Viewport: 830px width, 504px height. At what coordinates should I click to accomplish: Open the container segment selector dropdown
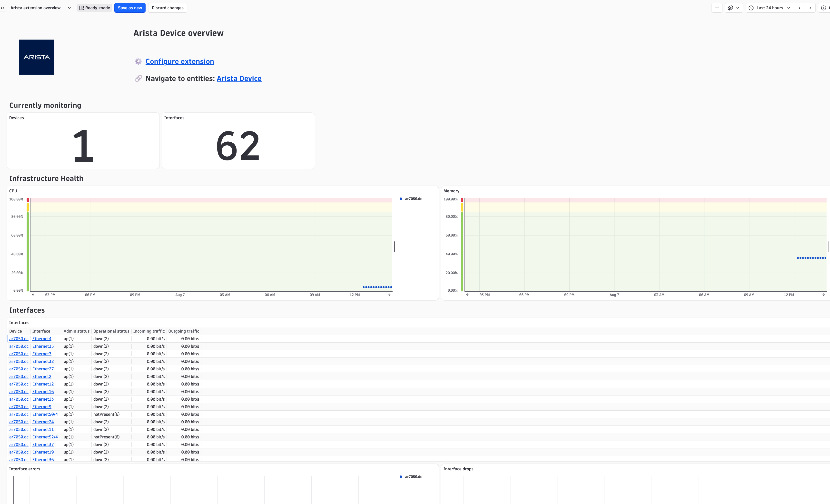click(734, 8)
